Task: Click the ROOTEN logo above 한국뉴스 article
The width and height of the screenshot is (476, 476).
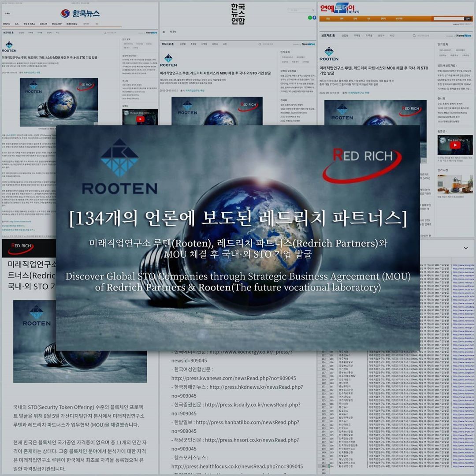Action: [x=9, y=47]
